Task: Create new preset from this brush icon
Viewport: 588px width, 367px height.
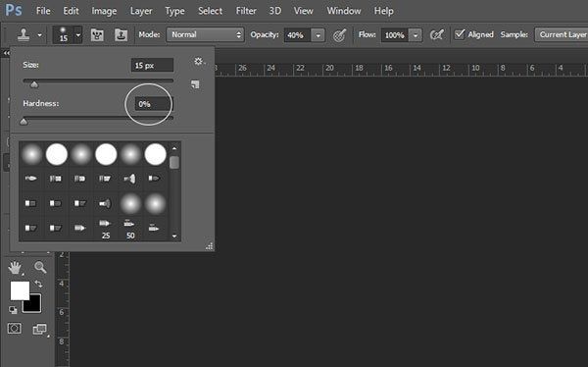Action: coord(195,84)
